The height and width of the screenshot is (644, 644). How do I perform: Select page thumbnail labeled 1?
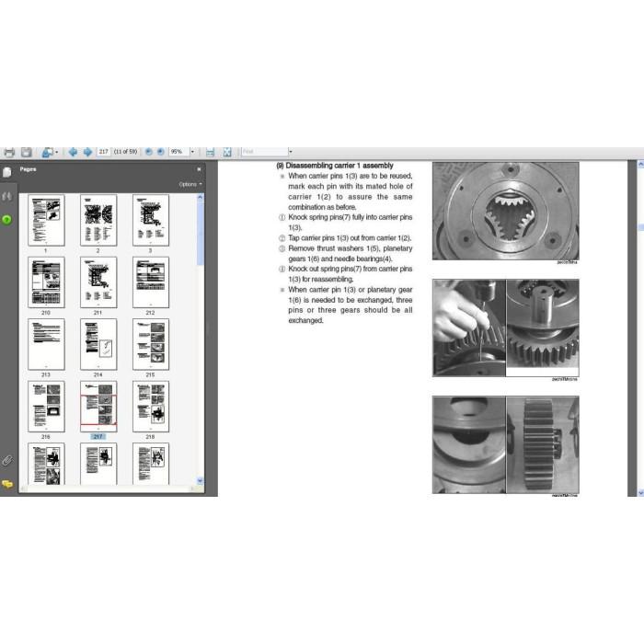click(x=46, y=220)
